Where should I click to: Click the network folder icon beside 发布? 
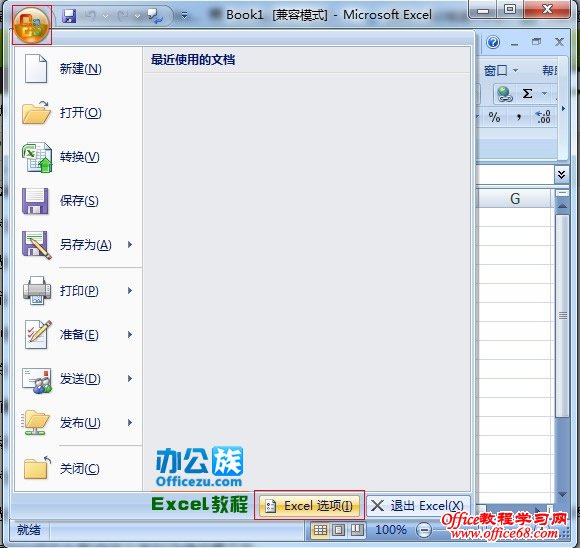coord(35,423)
